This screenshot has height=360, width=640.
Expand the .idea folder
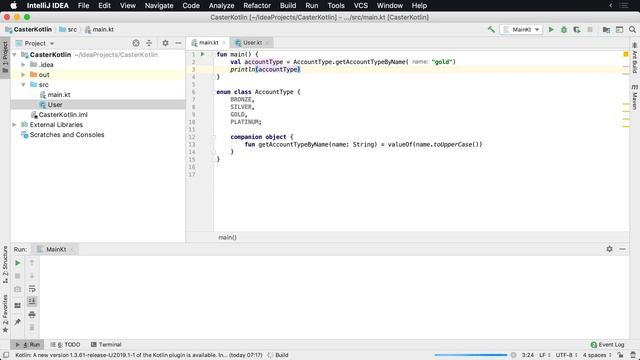[23, 64]
